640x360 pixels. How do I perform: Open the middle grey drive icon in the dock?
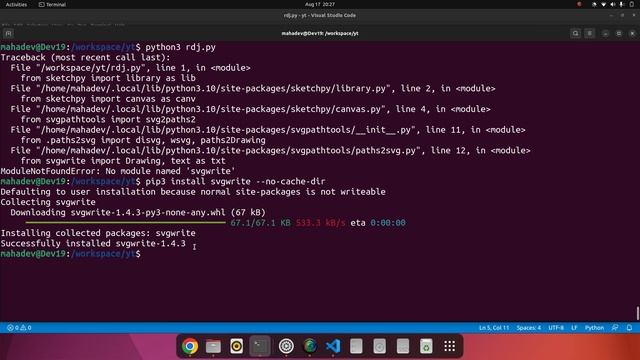(380, 346)
